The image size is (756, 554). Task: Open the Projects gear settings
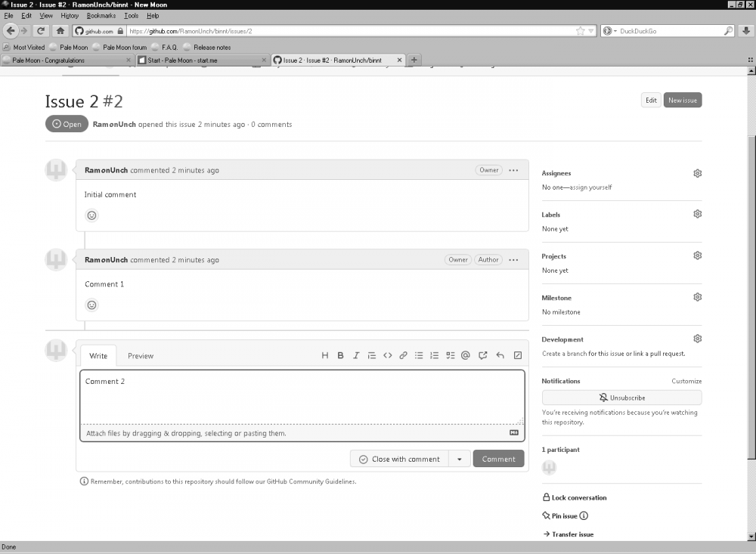click(697, 255)
